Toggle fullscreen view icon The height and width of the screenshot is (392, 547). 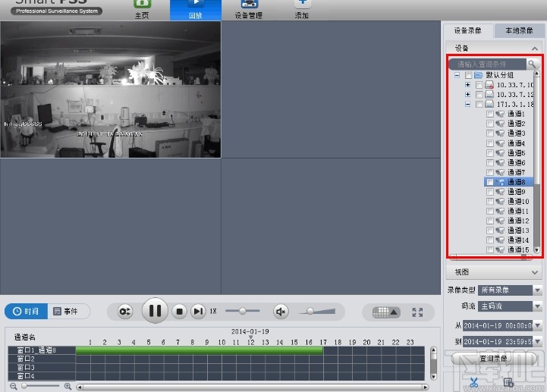[x=417, y=312]
